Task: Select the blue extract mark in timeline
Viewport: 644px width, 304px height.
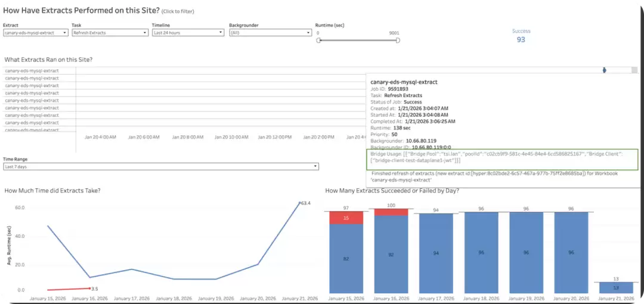Action: 604,70
